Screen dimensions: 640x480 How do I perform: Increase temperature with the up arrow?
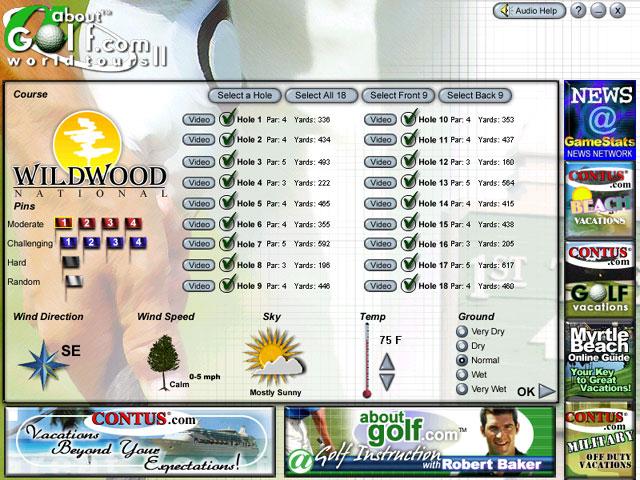coord(387,358)
